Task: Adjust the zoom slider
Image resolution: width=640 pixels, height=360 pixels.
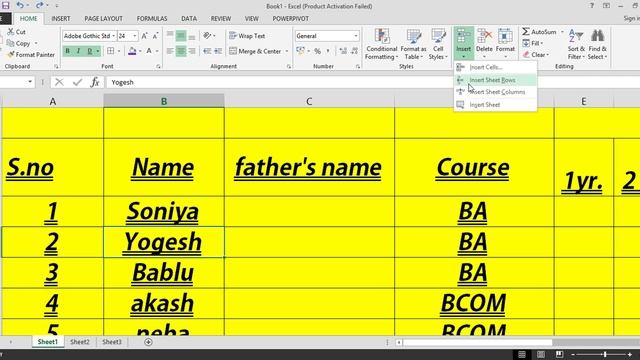Action: pos(605,354)
